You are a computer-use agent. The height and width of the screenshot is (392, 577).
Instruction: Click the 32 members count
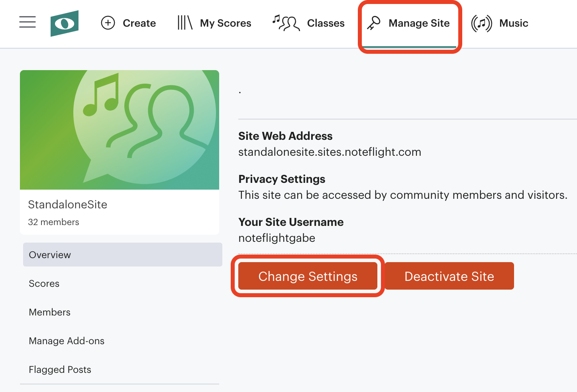point(53,222)
